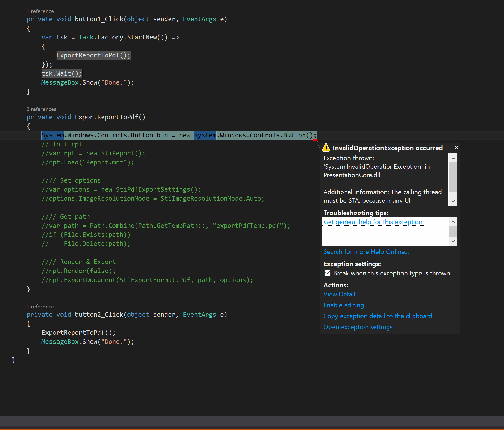Click the 'btn' variable in the Button declaration

tap(162, 135)
